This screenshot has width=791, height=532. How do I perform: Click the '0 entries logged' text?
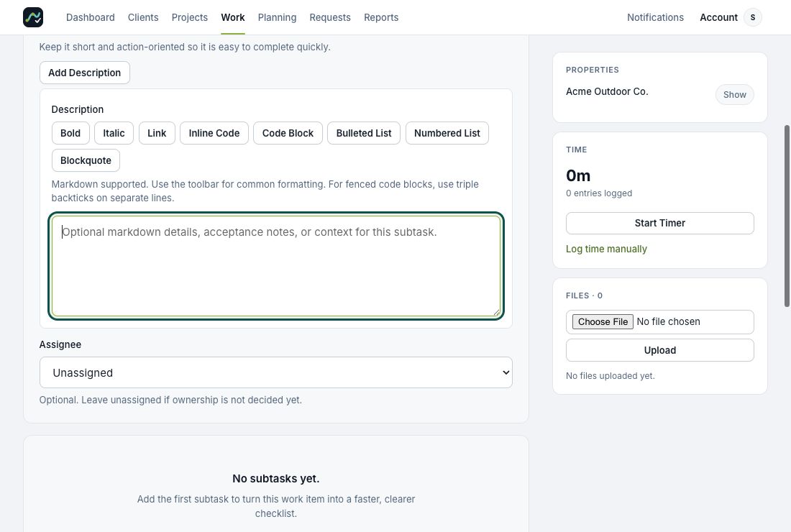599,193
